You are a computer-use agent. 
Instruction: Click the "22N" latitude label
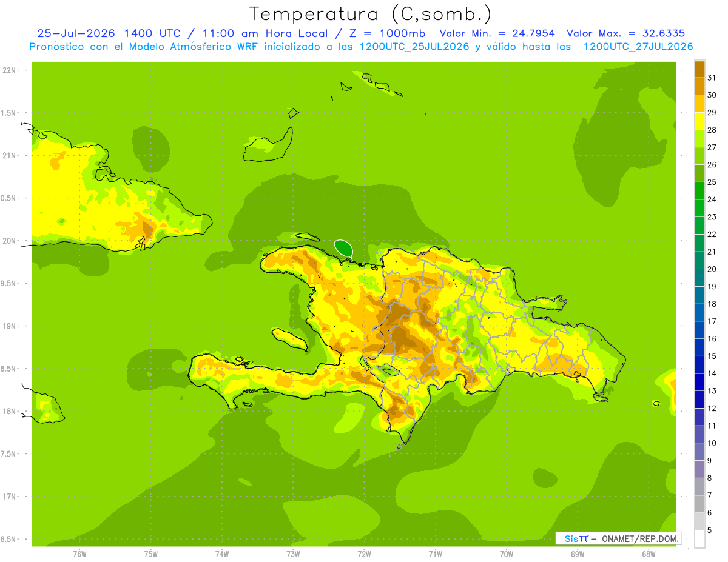coord(9,70)
